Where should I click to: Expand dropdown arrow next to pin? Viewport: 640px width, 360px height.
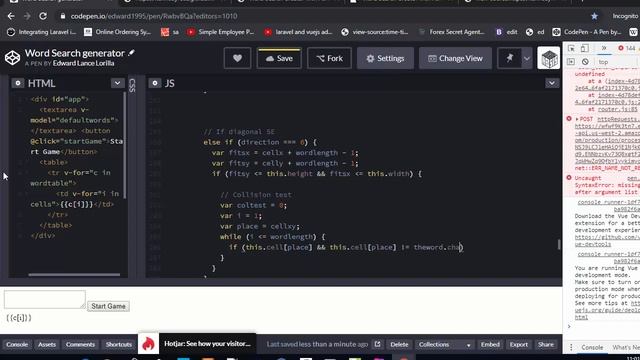[x=527, y=58]
